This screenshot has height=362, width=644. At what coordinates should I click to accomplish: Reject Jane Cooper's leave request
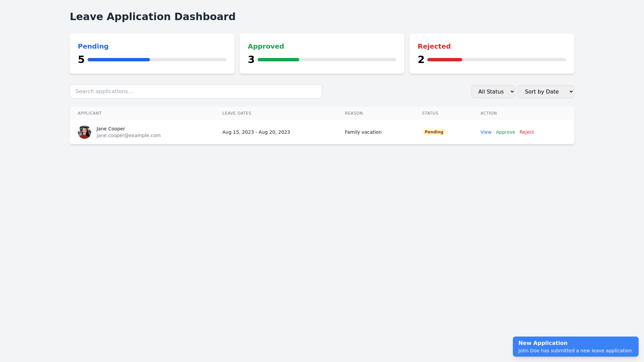tap(526, 132)
